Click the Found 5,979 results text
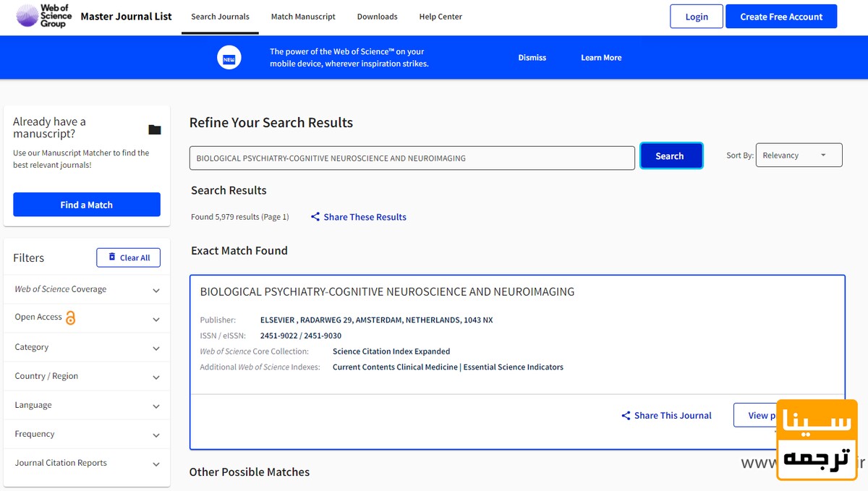 point(239,217)
